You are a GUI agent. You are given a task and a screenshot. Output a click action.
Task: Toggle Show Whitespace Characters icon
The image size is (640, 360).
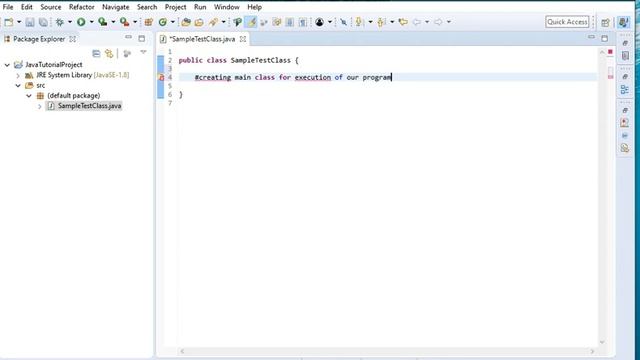click(x=302, y=22)
